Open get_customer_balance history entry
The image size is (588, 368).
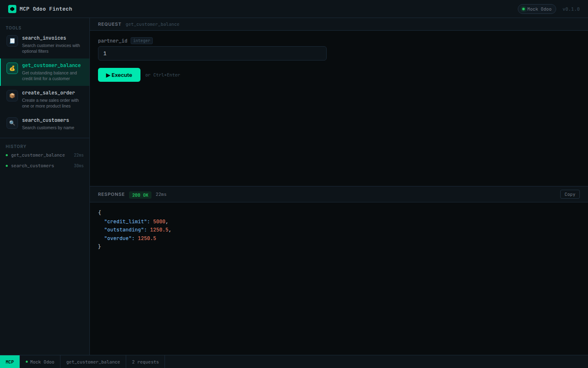[45, 155]
